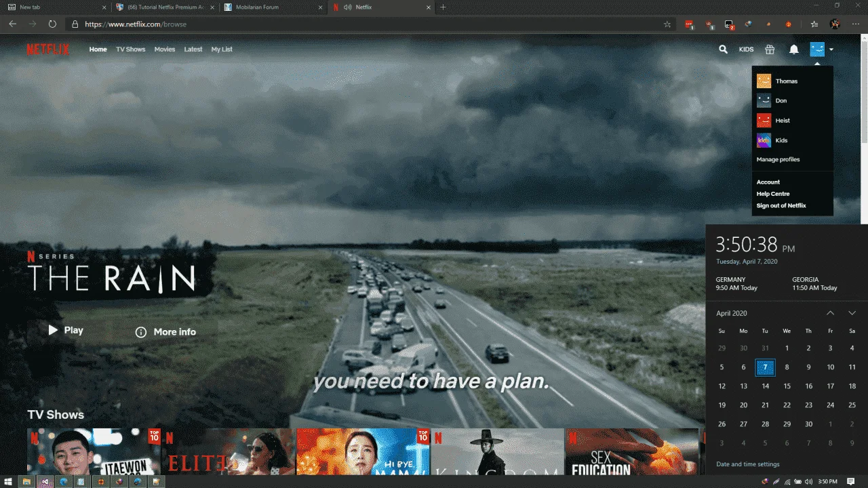Click the April 2020 calendar header
Screen dimensions: 868x488
coord(732,313)
